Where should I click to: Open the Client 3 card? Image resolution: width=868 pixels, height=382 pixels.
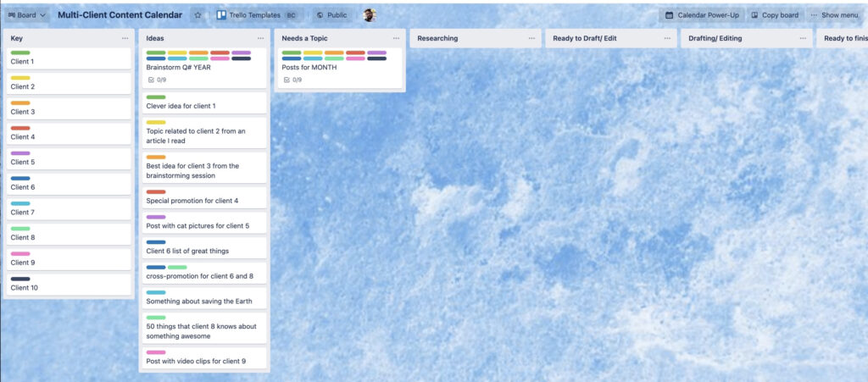tap(69, 109)
